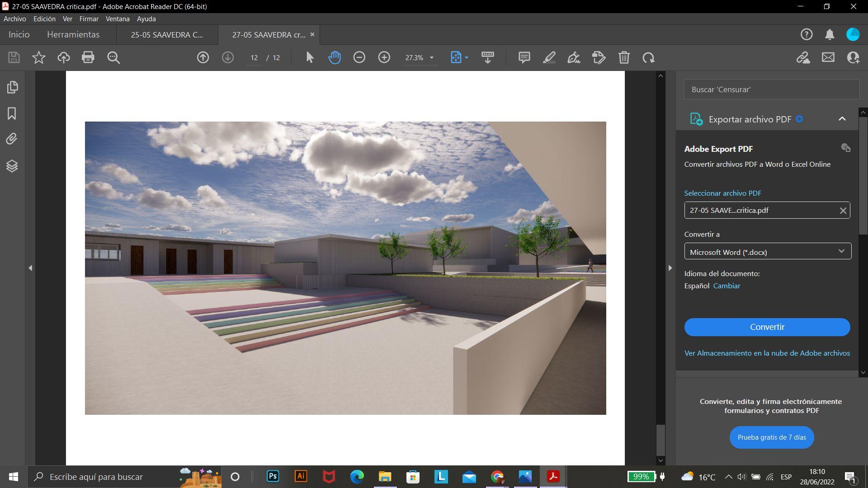This screenshot has width=868, height=488.
Task: Zoom in with plus icon
Action: 384,57
